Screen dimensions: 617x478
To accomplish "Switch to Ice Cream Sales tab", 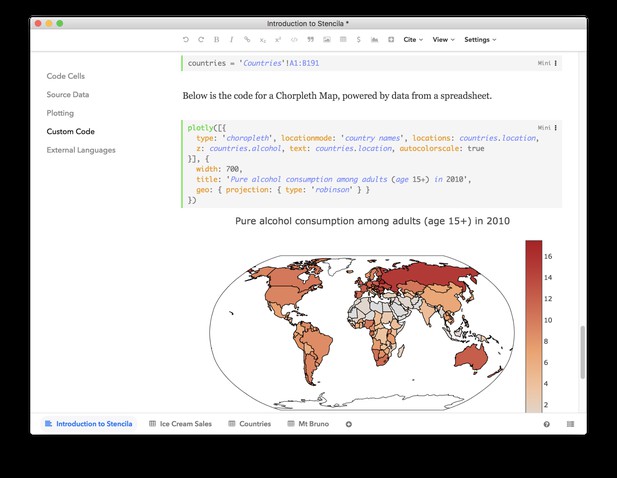I will [x=181, y=424].
